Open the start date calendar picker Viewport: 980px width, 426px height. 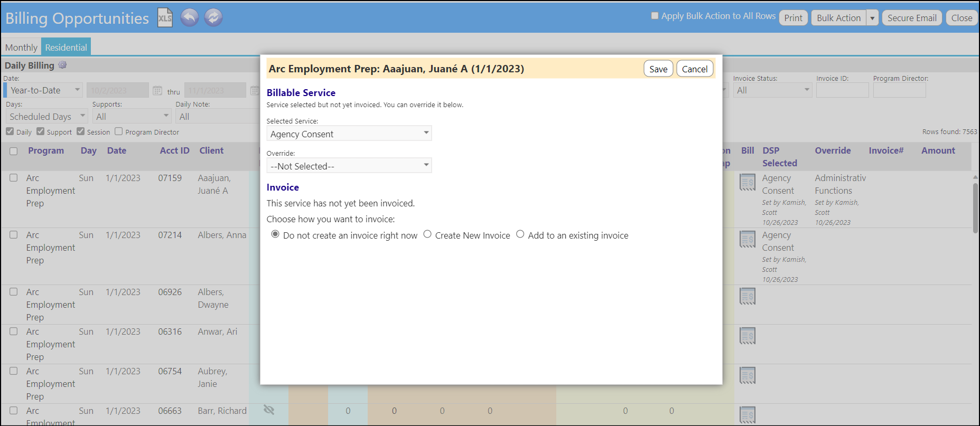[157, 91]
